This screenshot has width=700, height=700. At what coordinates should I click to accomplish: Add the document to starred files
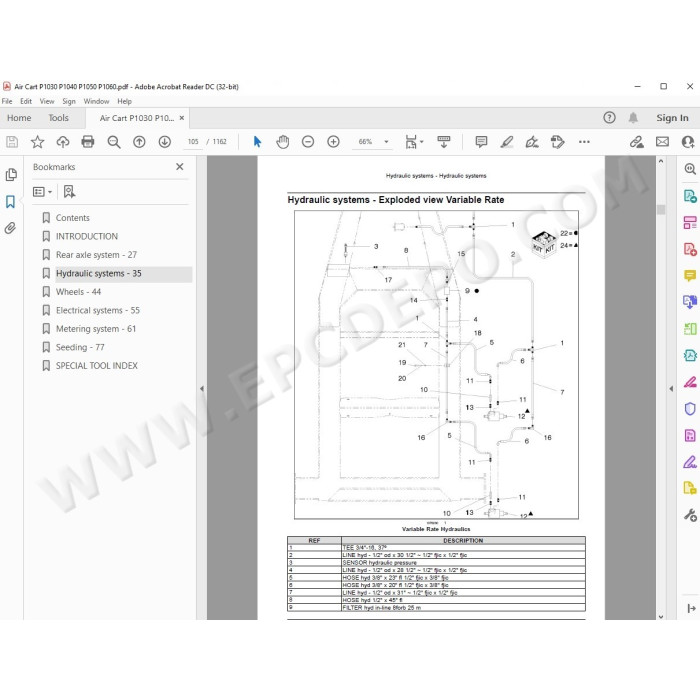pos(38,142)
